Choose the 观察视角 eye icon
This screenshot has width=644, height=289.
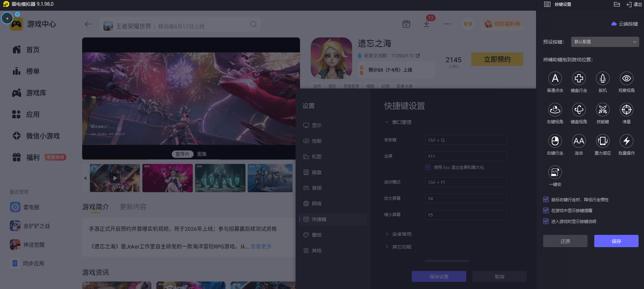pyautogui.click(x=626, y=79)
